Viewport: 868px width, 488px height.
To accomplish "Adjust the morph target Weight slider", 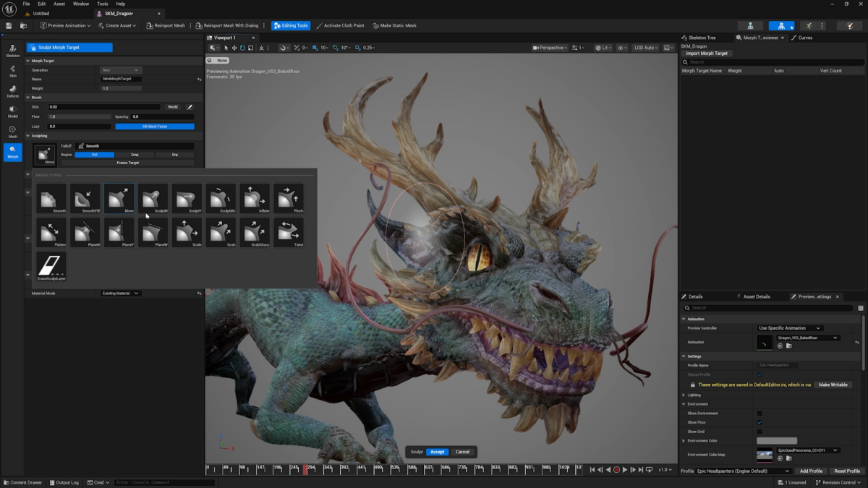I will tap(121, 88).
